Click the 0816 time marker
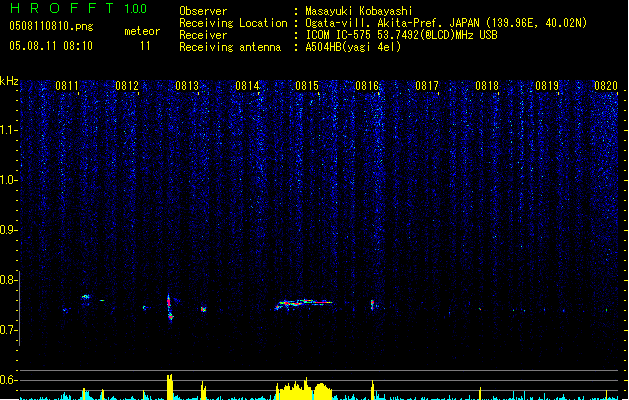Viewport: 629px width, 400px height. click(367, 86)
